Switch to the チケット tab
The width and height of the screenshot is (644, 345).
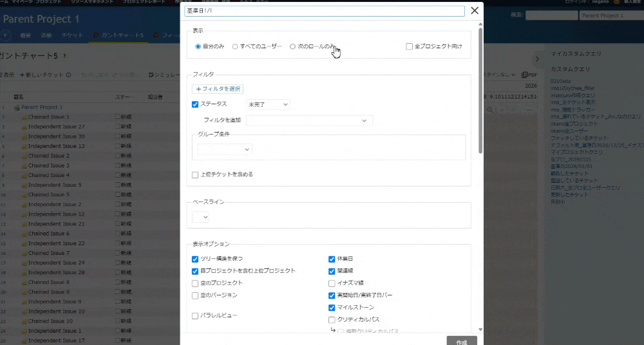[71, 35]
